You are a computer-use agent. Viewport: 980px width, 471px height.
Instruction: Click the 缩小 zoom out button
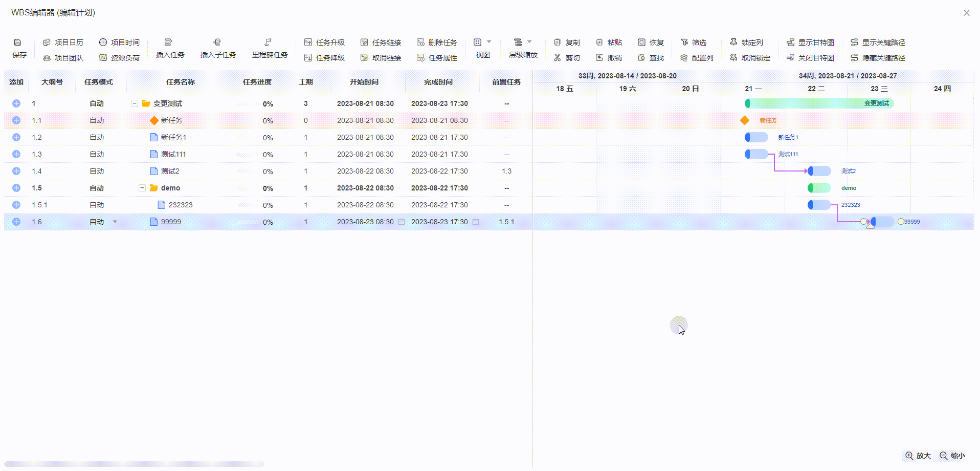952,456
